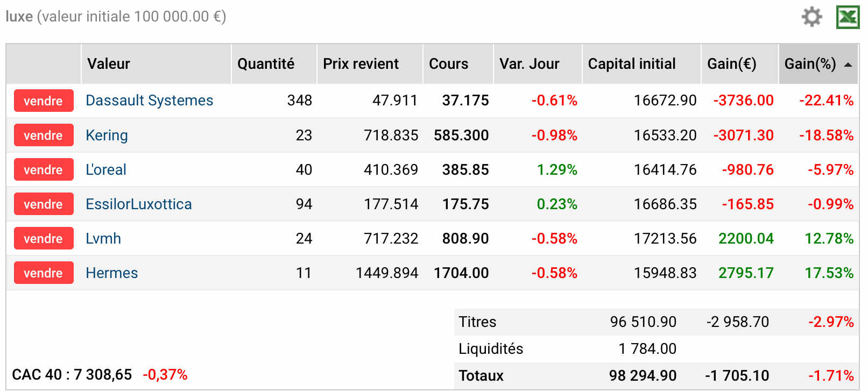Sort table by the Prix revient header

click(x=370, y=64)
